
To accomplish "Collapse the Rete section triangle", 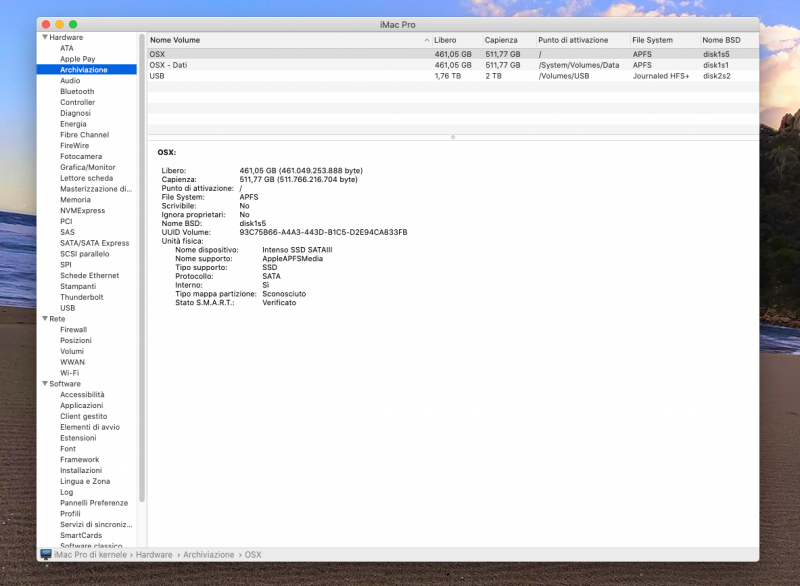I will [x=44, y=319].
